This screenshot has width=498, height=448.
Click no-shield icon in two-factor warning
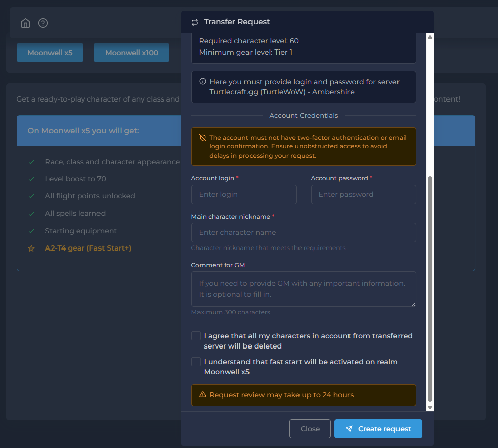pos(203,138)
